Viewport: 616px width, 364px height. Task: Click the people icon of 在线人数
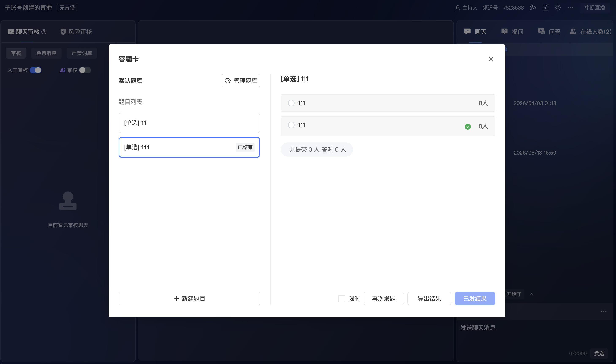click(x=573, y=31)
